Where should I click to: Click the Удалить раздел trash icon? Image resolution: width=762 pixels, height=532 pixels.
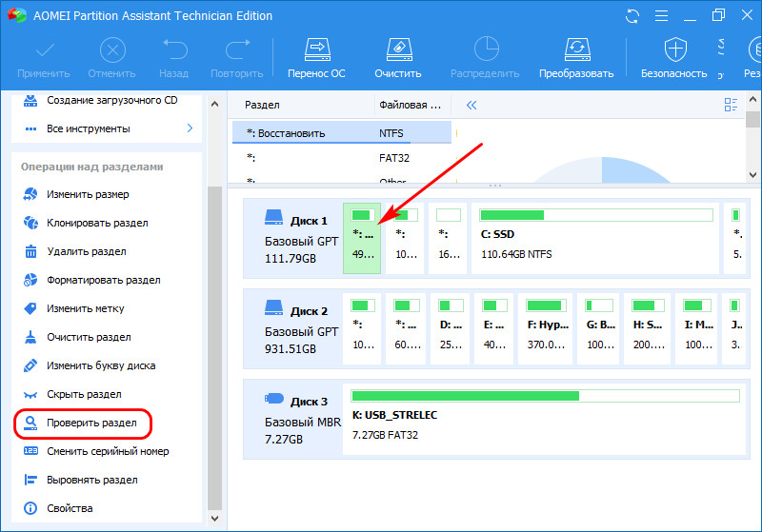30,251
